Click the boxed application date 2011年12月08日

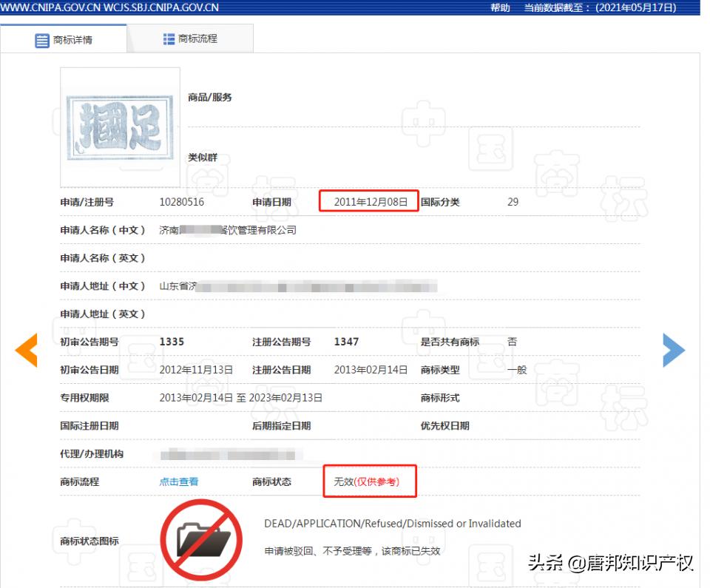(x=369, y=200)
